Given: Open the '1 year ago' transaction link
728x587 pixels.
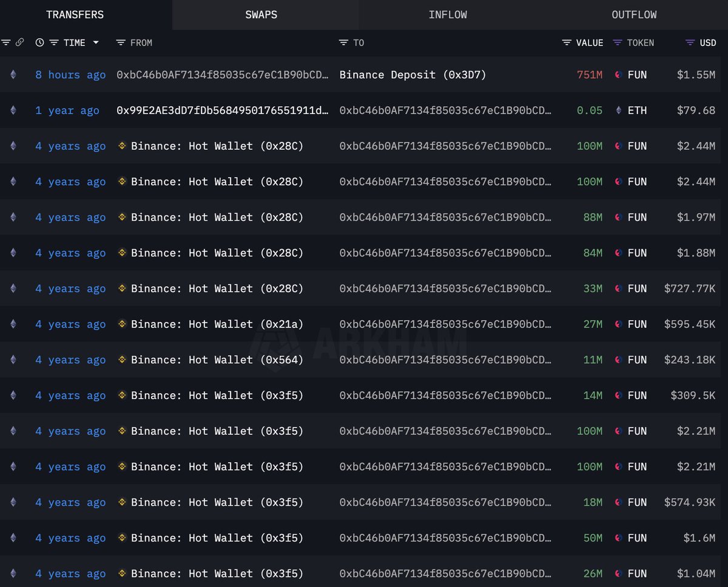Looking at the screenshot, I should pyautogui.click(x=67, y=110).
